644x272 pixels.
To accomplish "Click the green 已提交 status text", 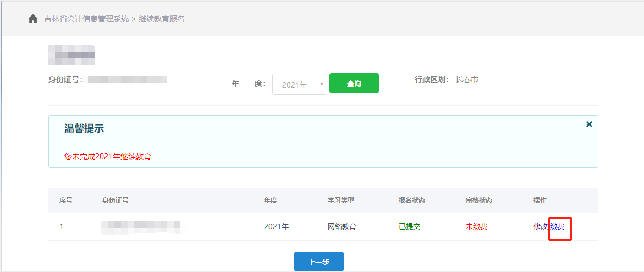I will [x=409, y=226].
